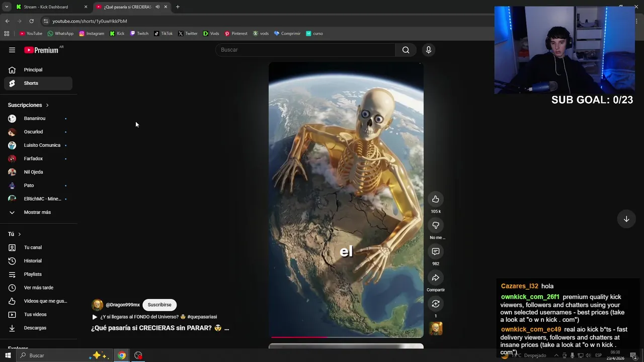Go to next short with down arrow
Viewport: 644px width, 362px height.
(x=626, y=219)
